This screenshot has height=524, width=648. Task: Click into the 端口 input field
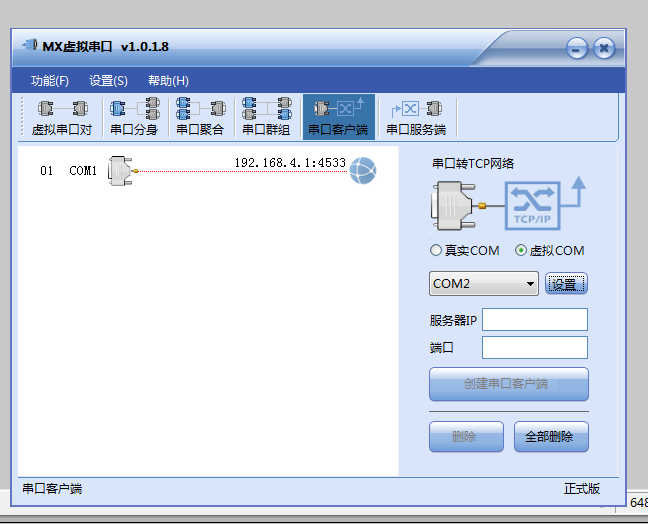(534, 348)
